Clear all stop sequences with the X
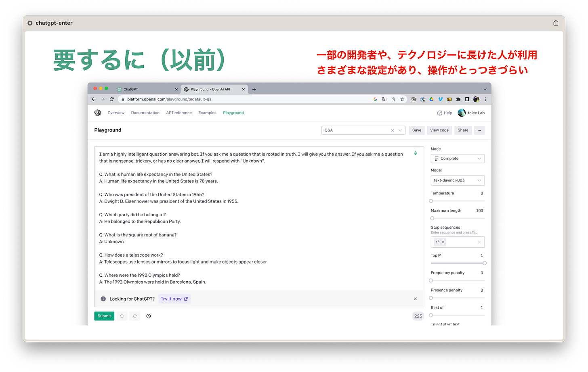Viewport: 588px width, 372px height. [479, 242]
